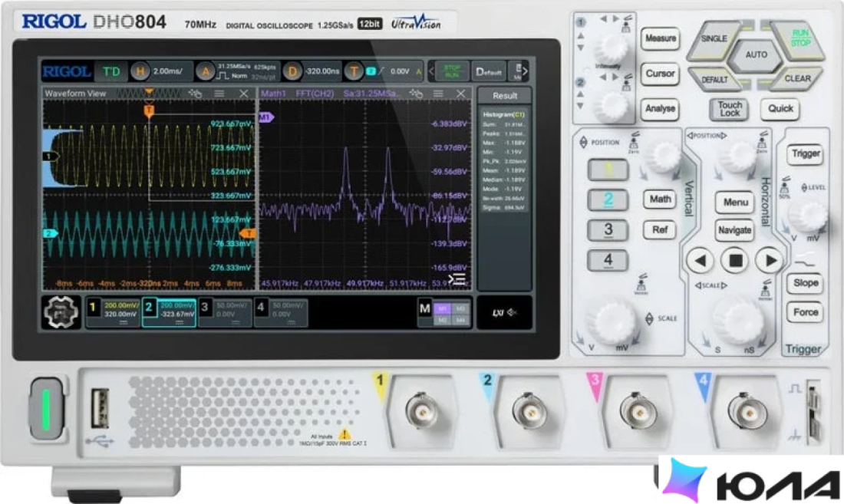Open the channel 3 tab on screen
The width and height of the screenshot is (844, 504).
click(x=225, y=313)
